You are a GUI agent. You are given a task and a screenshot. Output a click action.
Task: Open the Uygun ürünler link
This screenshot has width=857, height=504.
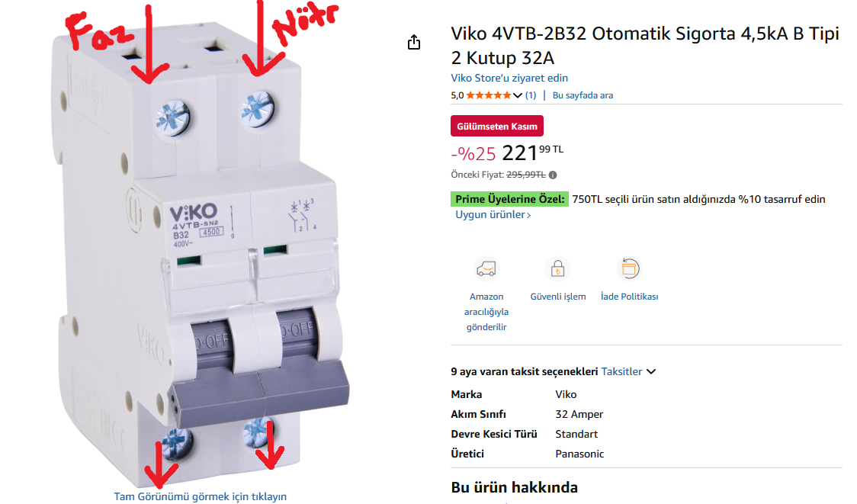pos(493,215)
